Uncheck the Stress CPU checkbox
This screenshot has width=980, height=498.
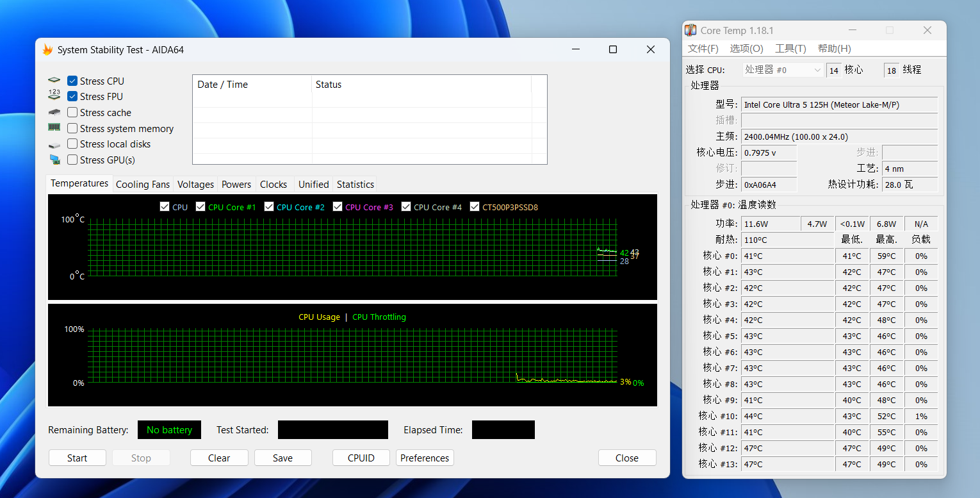tap(72, 81)
